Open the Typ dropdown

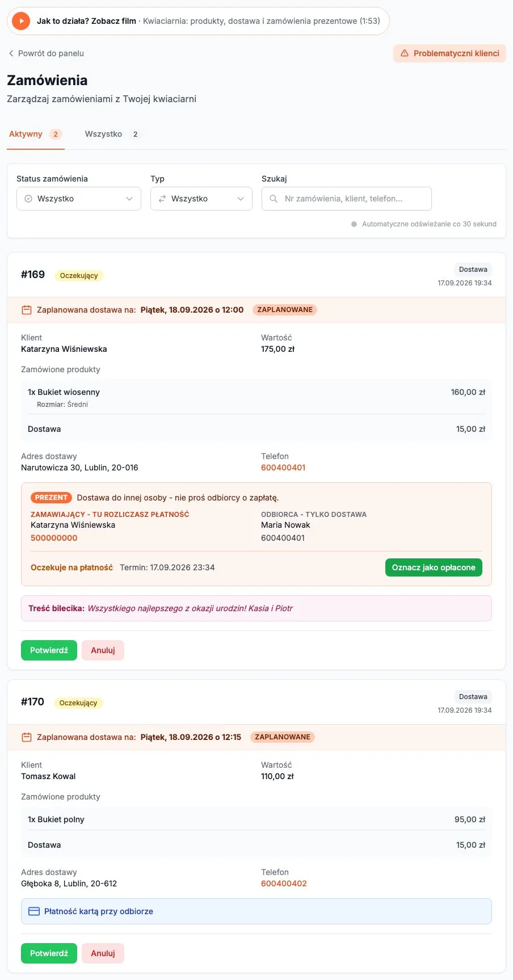(201, 199)
